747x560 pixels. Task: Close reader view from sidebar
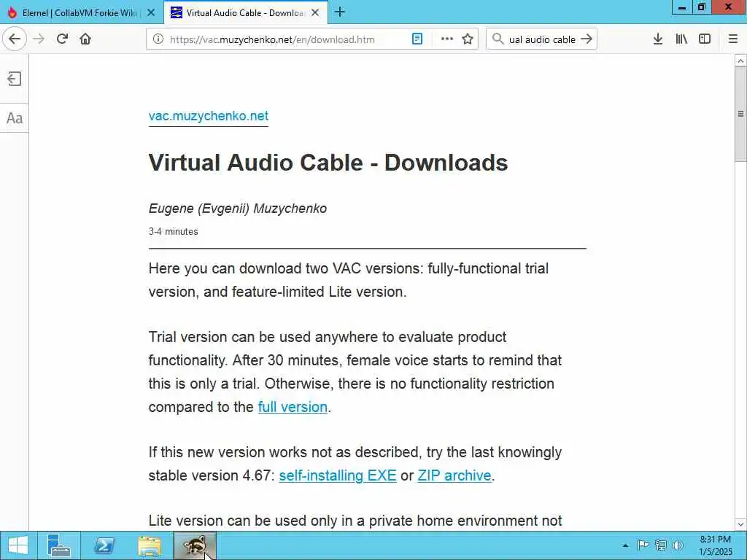point(15,79)
